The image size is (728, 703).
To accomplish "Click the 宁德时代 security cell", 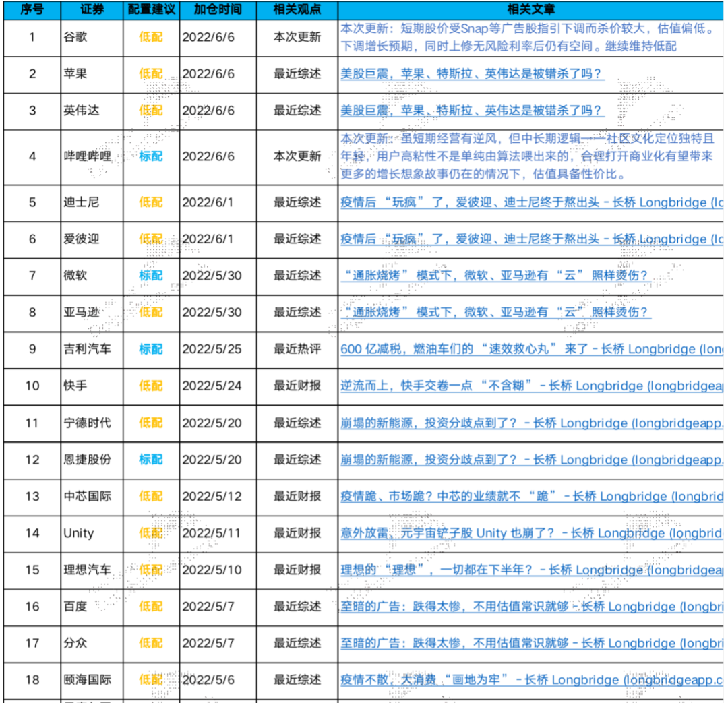I will pos(92,423).
